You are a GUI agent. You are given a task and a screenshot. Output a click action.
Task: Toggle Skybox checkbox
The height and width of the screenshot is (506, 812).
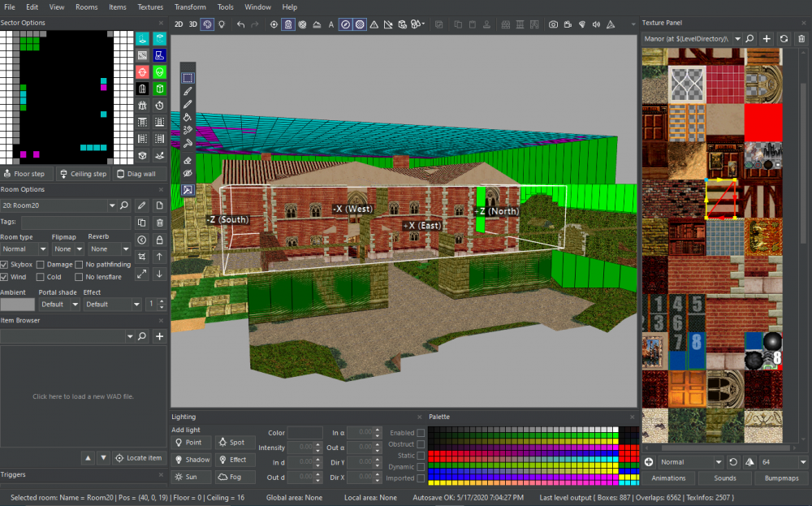click(x=4, y=264)
